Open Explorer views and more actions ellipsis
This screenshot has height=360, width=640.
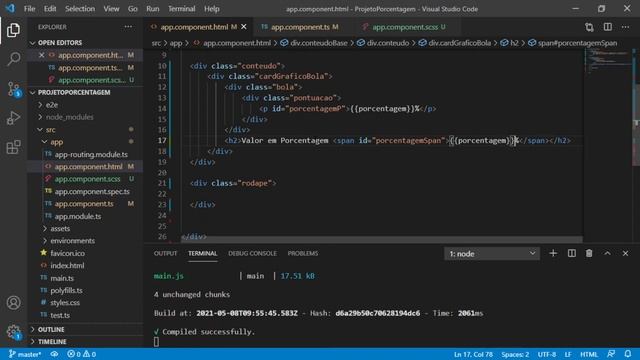128,27
